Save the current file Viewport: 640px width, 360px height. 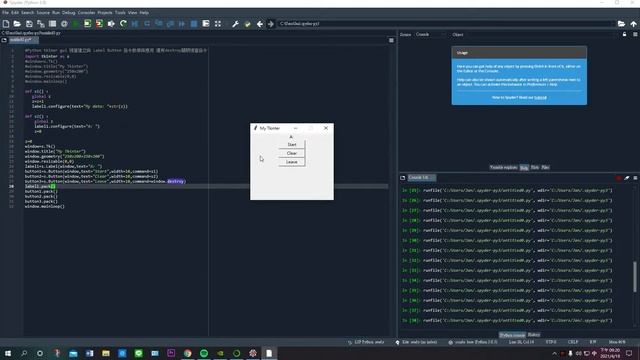click(x=29, y=24)
